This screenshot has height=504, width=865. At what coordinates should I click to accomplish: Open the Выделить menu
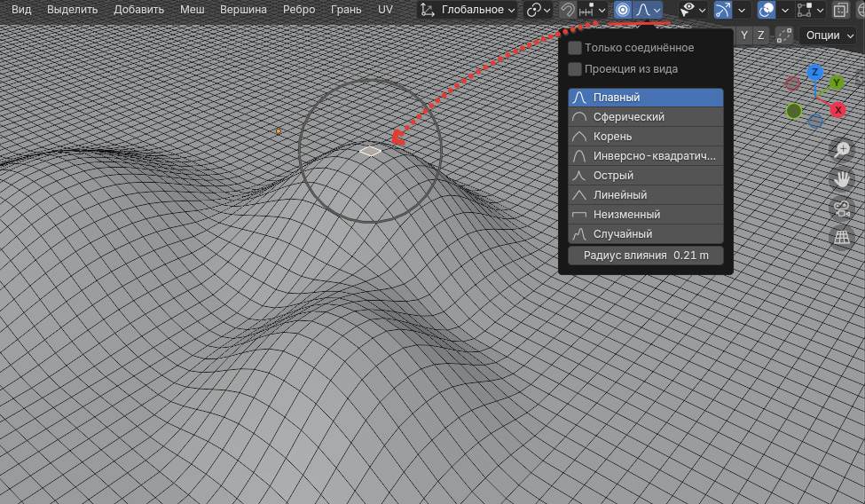[x=72, y=10]
